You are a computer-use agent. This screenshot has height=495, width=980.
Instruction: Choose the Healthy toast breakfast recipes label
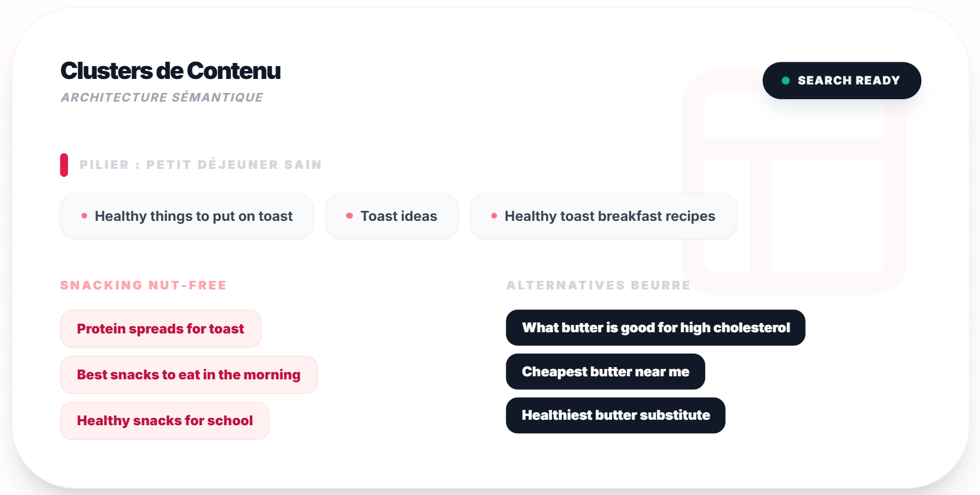point(610,217)
